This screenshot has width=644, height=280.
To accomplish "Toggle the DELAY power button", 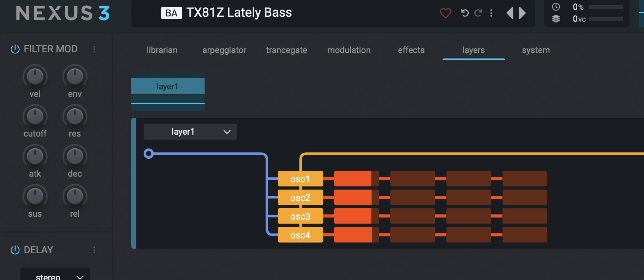I will (15, 250).
